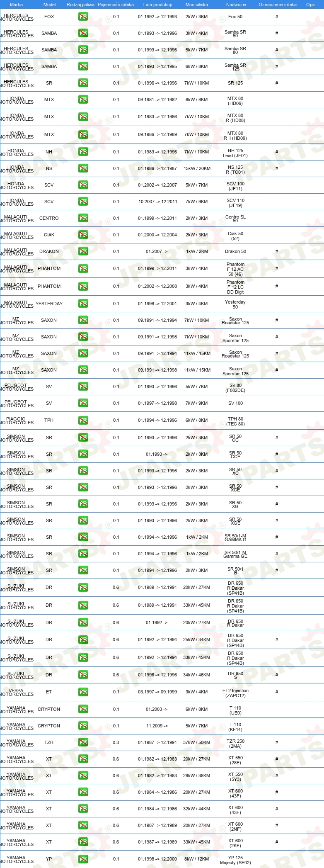Click the 8kW / 12KM power cell
This screenshot has width=324, height=868.
click(x=197, y=859)
